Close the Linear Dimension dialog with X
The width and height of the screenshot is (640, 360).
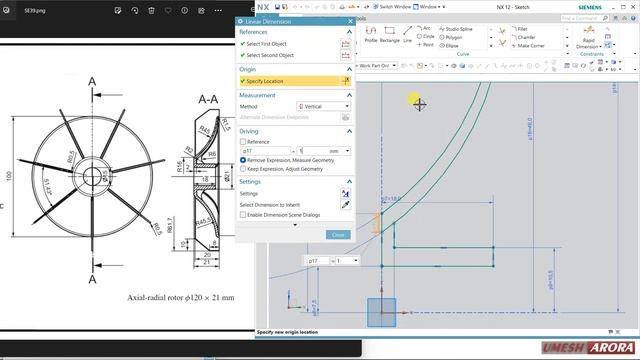(x=350, y=21)
